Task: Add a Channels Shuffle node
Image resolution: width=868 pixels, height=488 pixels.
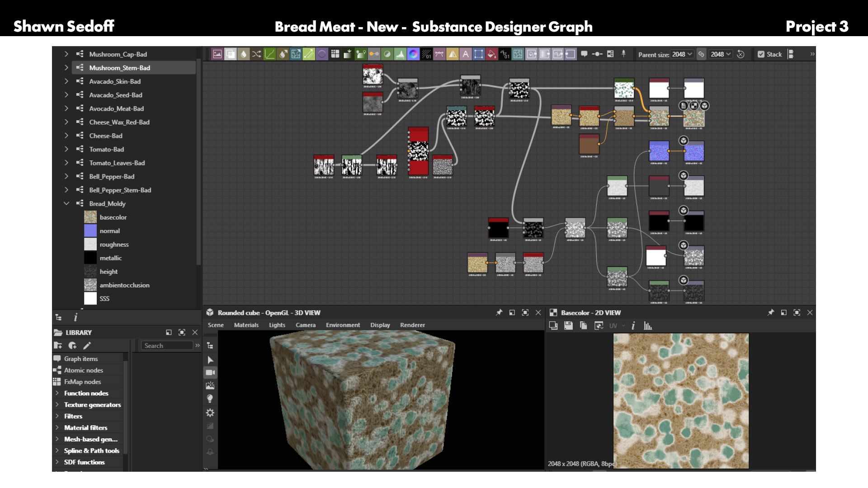Action: (257, 54)
